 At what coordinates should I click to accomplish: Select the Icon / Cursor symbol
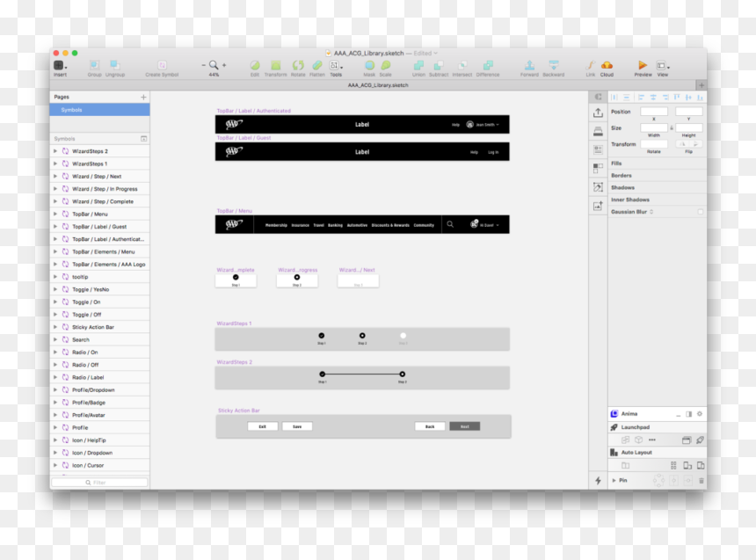pyautogui.click(x=100, y=465)
